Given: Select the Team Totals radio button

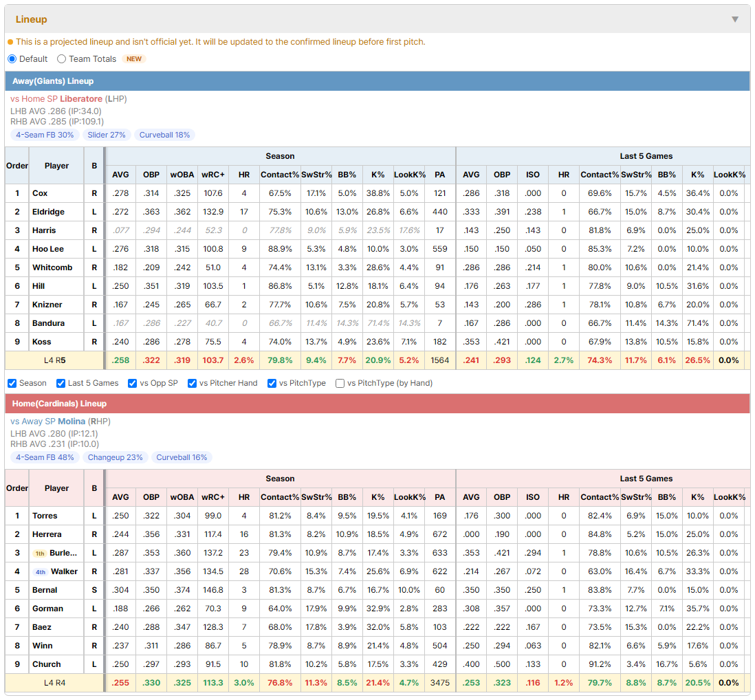Looking at the screenshot, I should tap(61, 58).
